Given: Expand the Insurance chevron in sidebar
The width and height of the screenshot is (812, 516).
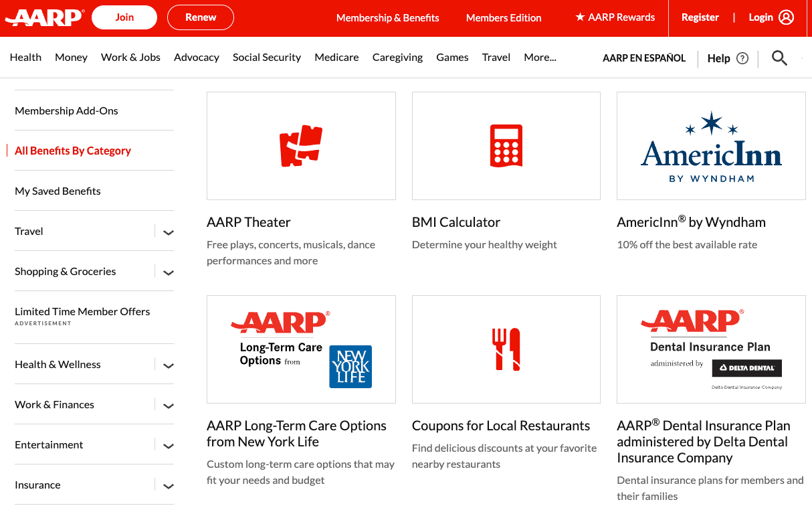Looking at the screenshot, I should 169,486.
